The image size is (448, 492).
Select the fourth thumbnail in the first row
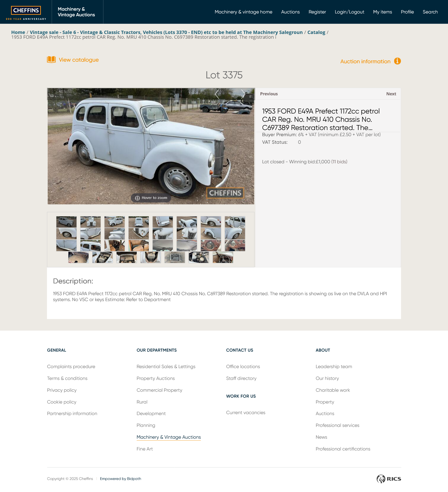[139, 222]
